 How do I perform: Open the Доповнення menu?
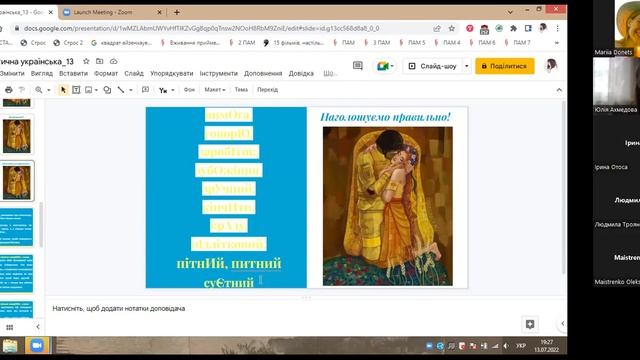(x=263, y=73)
